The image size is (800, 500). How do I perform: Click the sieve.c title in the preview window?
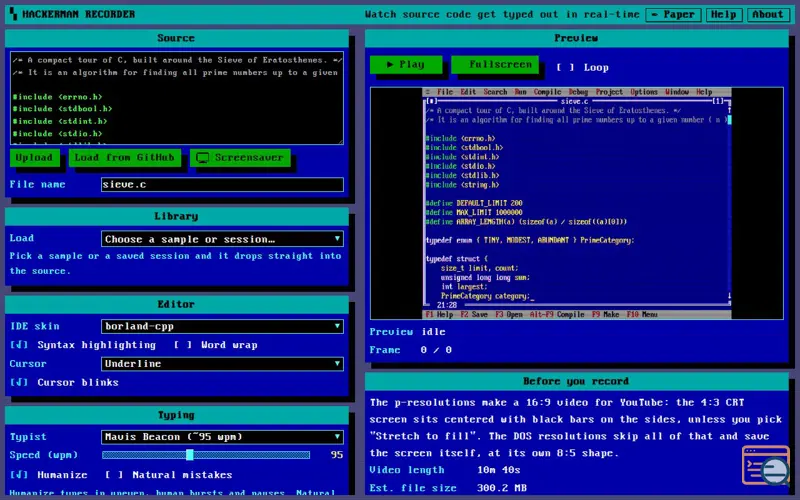coord(574,101)
